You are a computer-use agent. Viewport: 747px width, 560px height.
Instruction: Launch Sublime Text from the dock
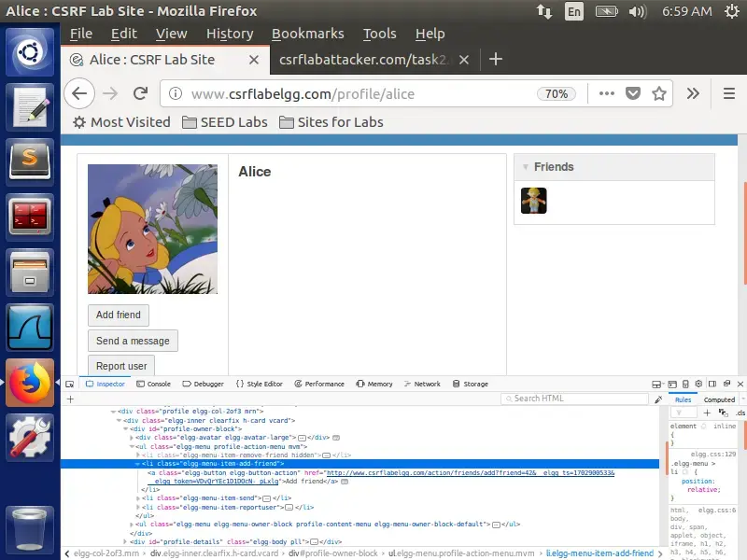click(x=30, y=161)
